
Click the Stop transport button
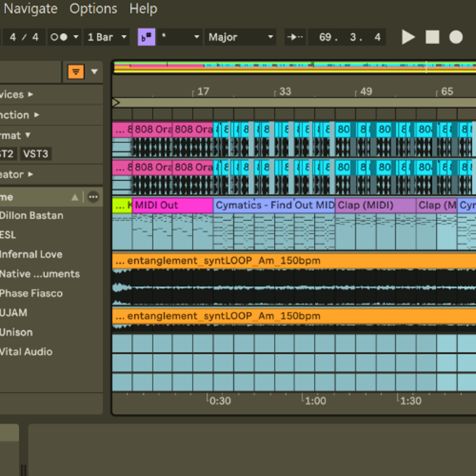coord(432,37)
